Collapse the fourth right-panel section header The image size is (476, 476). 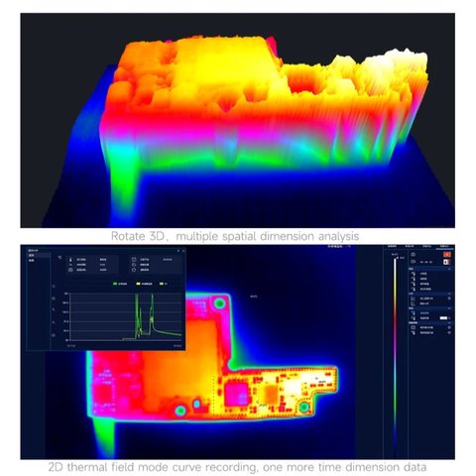pyautogui.click(x=449, y=322)
